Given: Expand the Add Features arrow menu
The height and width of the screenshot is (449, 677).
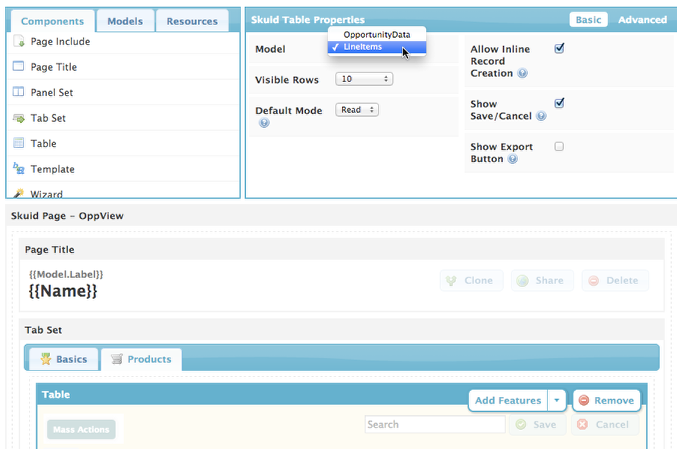Looking at the screenshot, I should [x=557, y=400].
